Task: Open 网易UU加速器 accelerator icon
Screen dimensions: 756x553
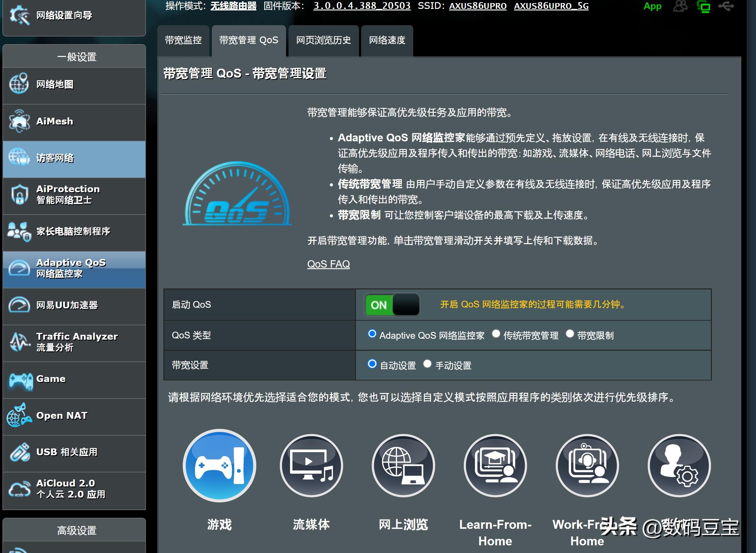Action: pos(19,305)
